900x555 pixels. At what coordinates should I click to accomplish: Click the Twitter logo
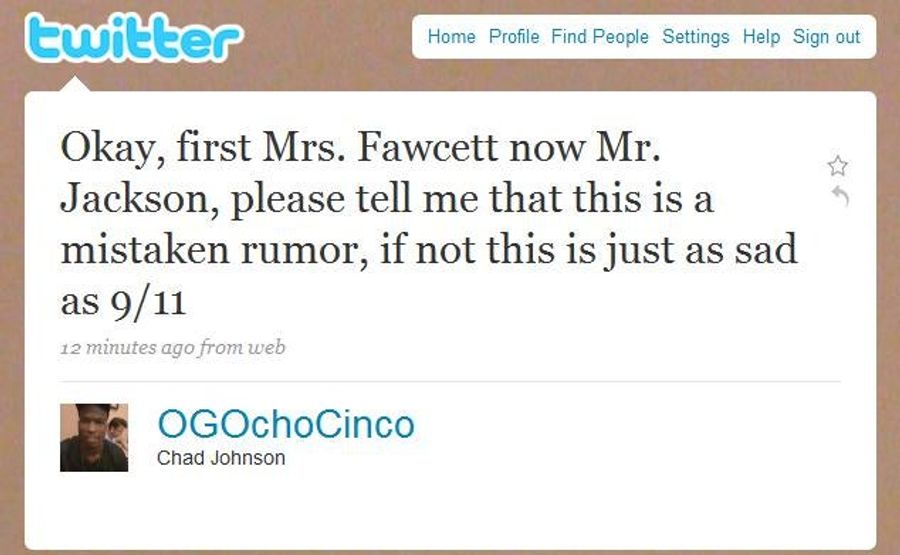(134, 37)
